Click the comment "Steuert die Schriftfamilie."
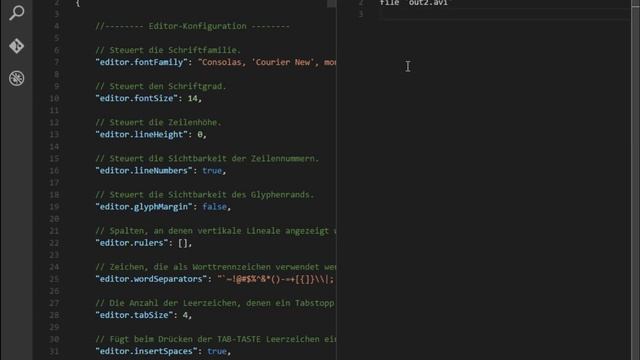This screenshot has height=360, width=640. (x=168, y=50)
